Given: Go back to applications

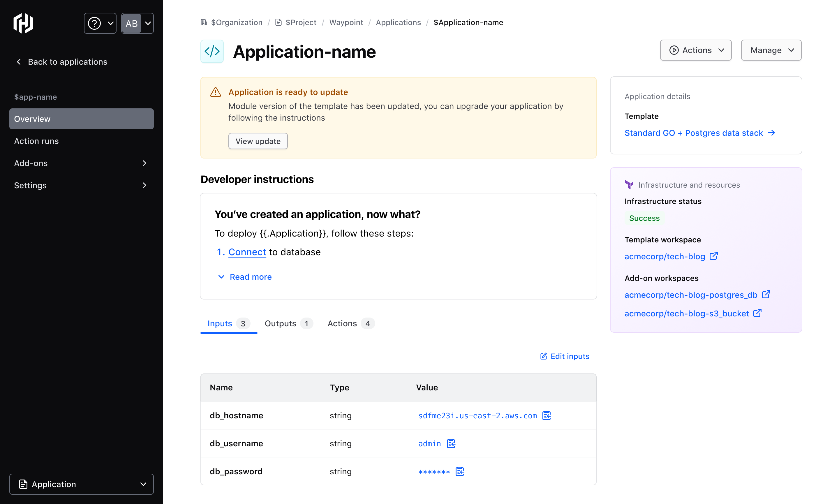Looking at the screenshot, I should (x=61, y=62).
